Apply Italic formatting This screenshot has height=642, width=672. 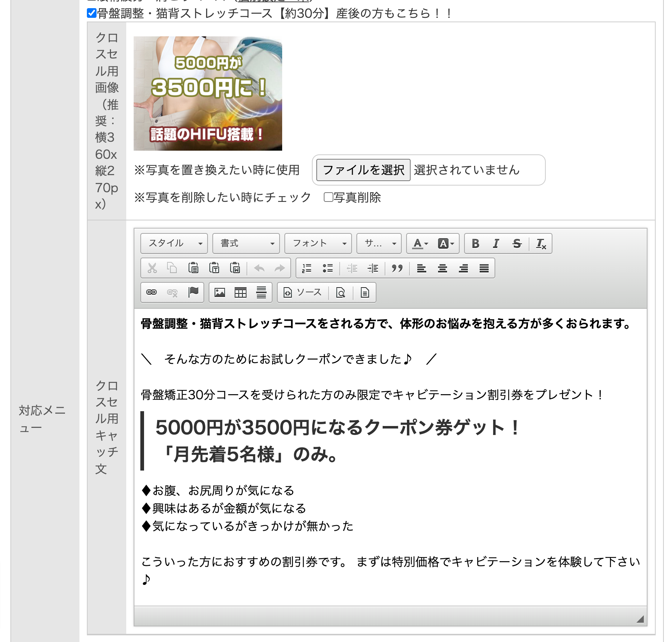(496, 243)
